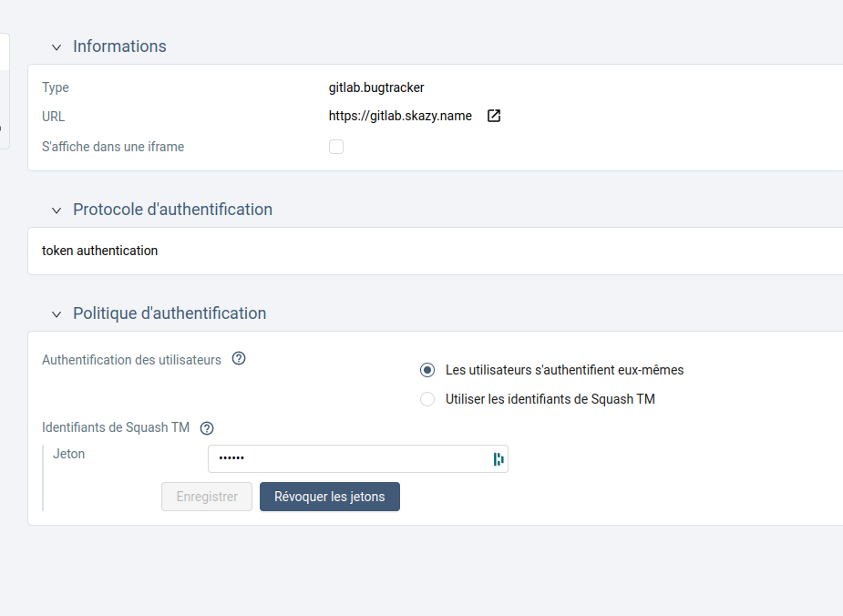Click the password manager icon in Jeton field
The image size is (843, 616).
[498, 459]
